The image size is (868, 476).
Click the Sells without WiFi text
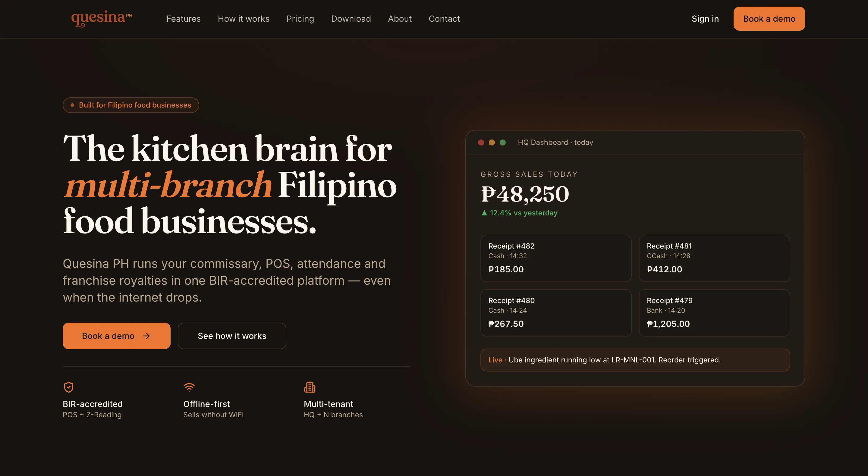point(213,415)
